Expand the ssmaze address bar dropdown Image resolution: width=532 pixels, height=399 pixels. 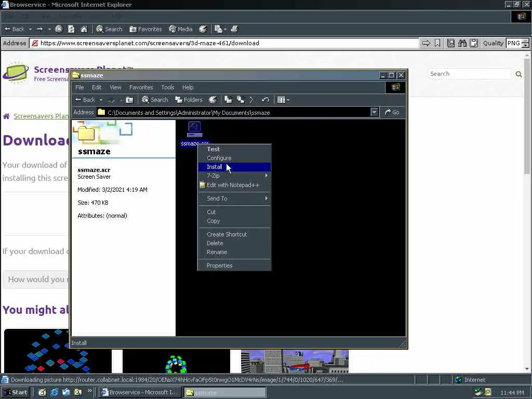[x=374, y=112]
